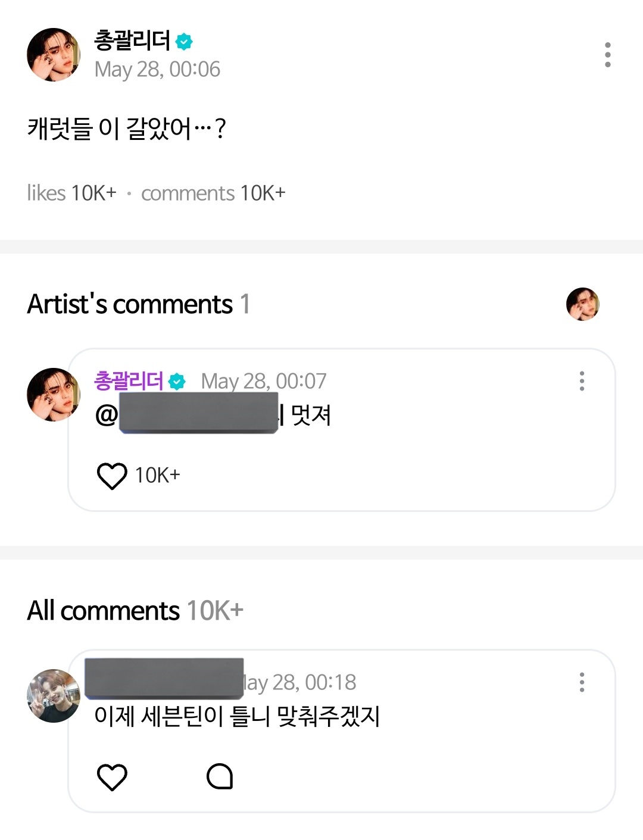The height and width of the screenshot is (840, 643).
Task: Tap the post author's profile picture
Action: (54, 55)
